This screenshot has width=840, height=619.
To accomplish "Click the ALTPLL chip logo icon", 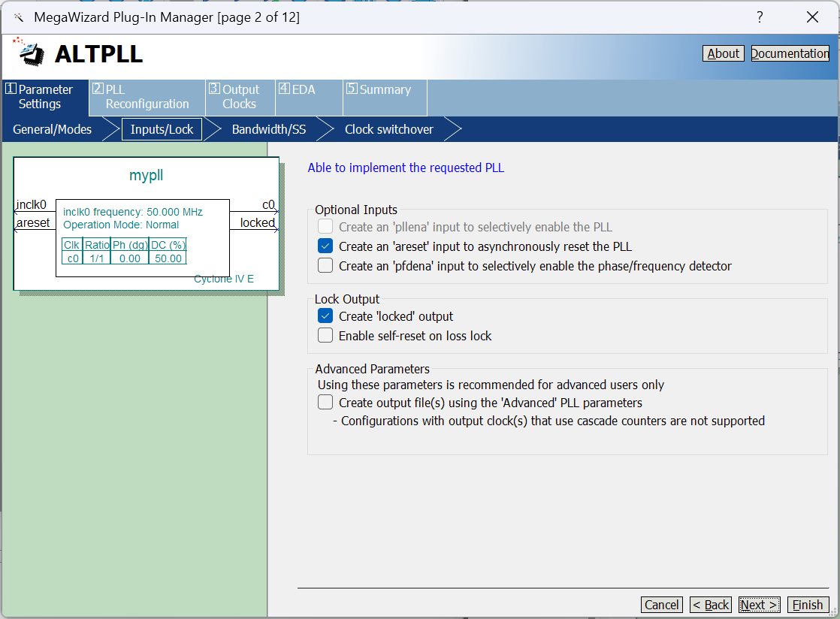I will coord(29,53).
